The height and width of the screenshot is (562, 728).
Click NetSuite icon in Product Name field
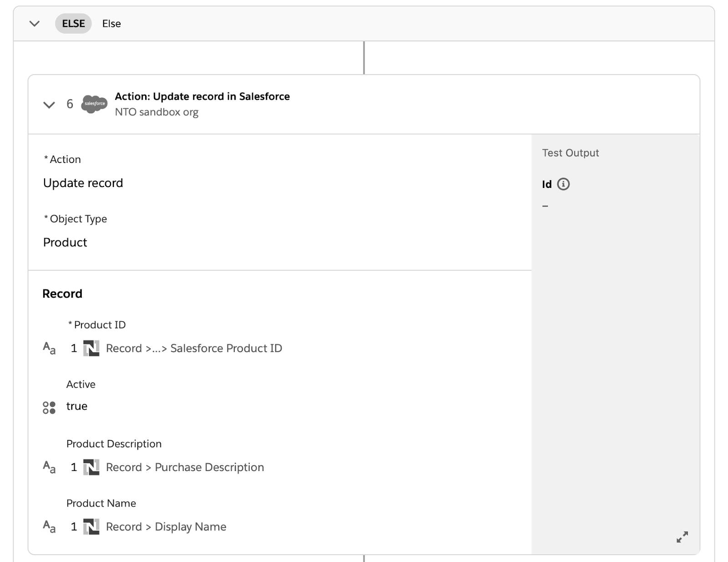click(91, 527)
